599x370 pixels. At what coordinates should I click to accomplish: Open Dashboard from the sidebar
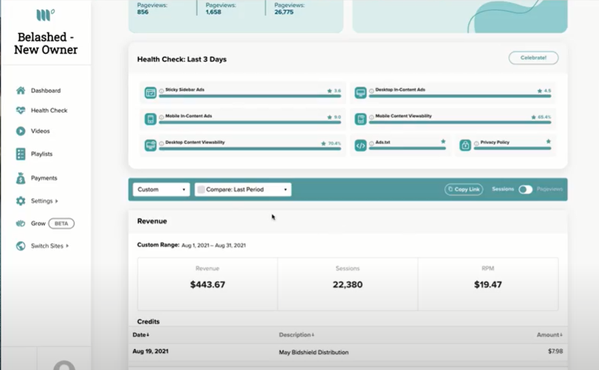pos(45,90)
